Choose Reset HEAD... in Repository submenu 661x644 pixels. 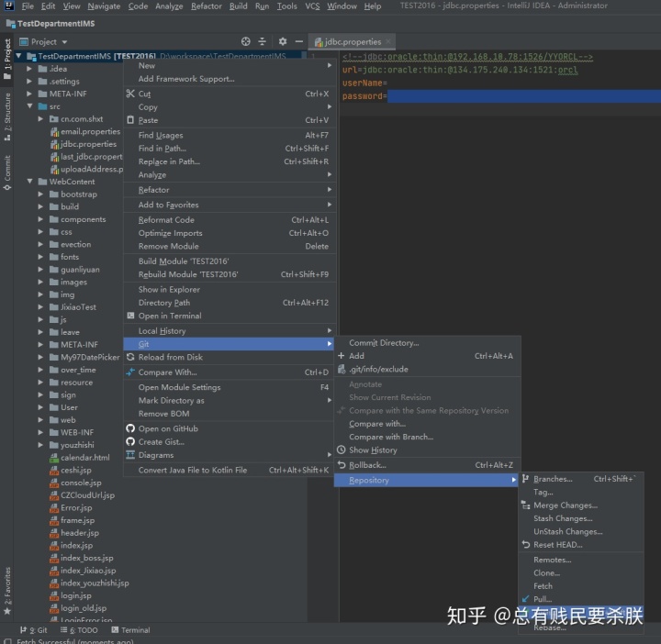(581, 545)
